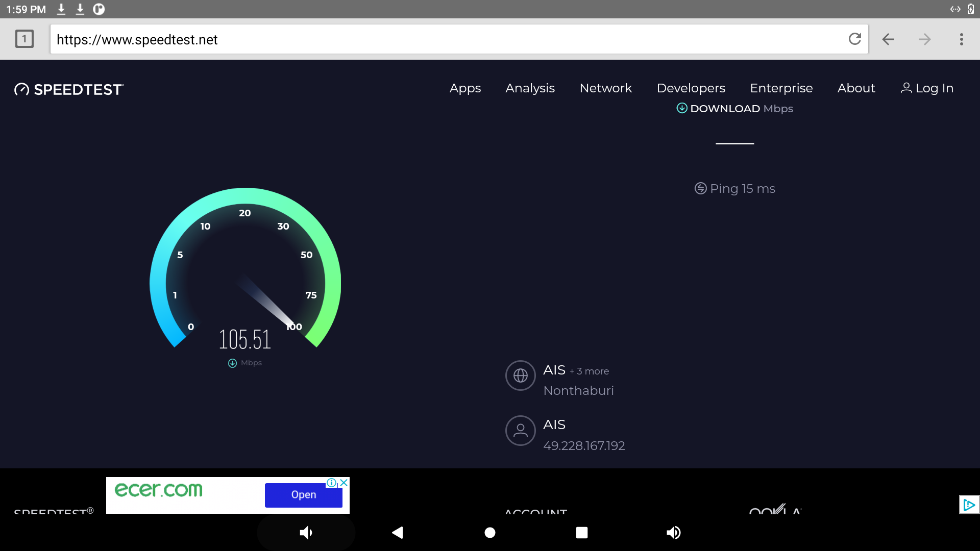Reload the speedtest.net page
Screen dimensions: 980x551
[855, 39]
